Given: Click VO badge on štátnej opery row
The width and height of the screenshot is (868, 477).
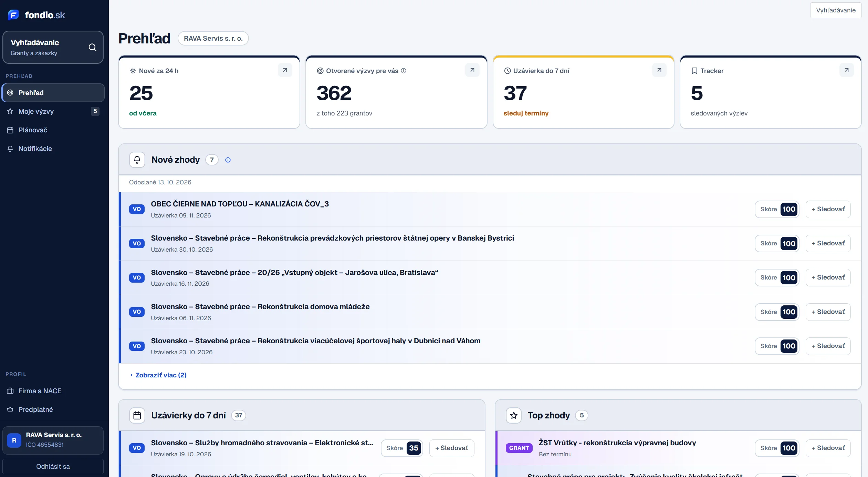Looking at the screenshot, I should 137,243.
